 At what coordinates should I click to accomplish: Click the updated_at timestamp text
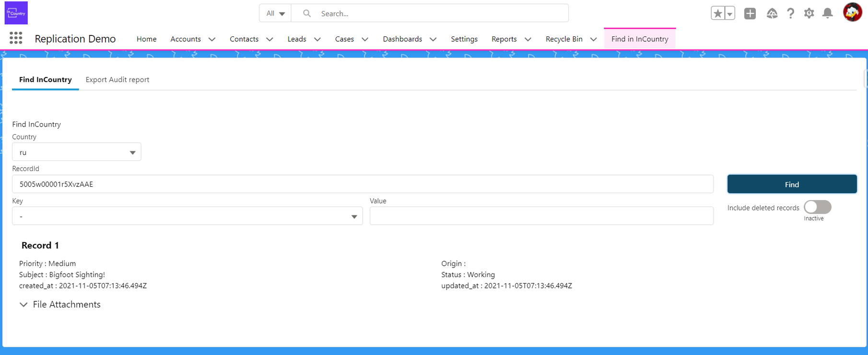pyautogui.click(x=506, y=286)
